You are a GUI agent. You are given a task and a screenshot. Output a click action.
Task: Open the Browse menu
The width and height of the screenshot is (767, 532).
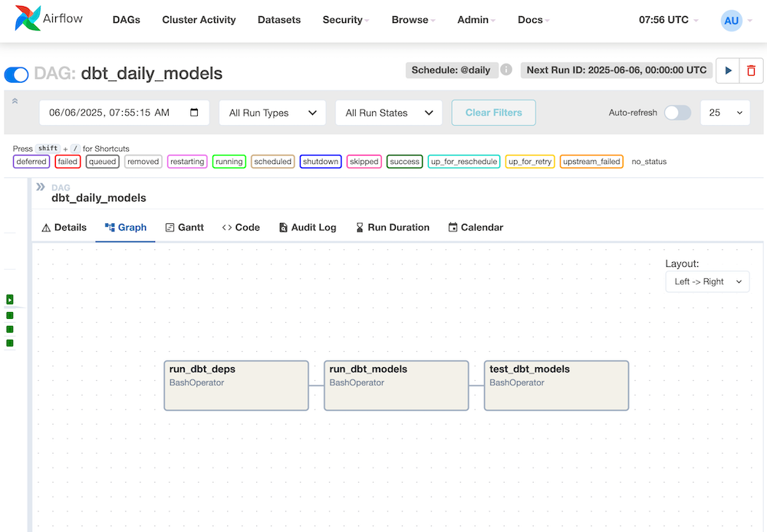tap(413, 20)
